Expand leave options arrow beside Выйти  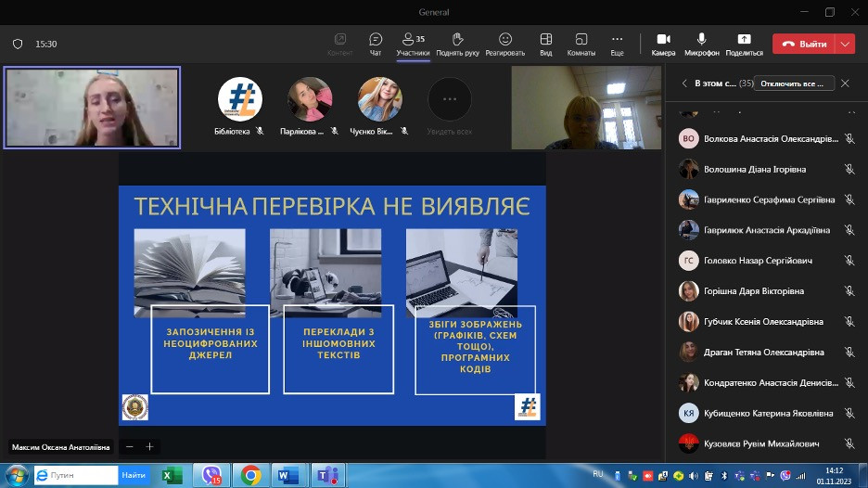pyautogui.click(x=845, y=44)
